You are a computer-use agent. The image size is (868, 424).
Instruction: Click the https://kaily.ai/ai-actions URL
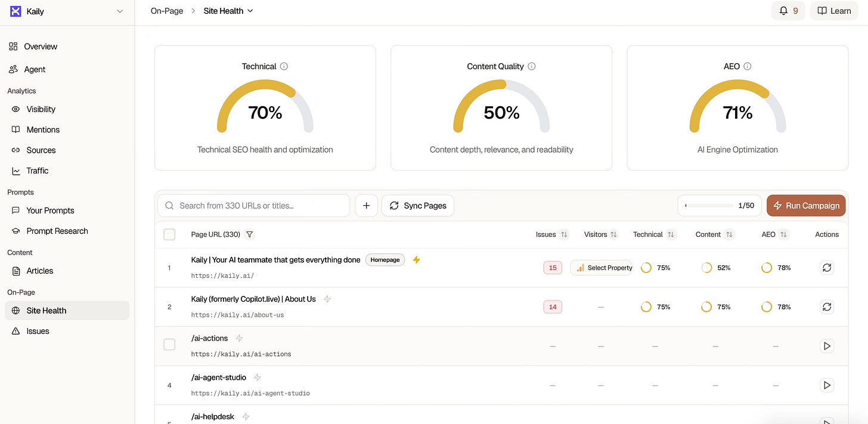point(241,354)
